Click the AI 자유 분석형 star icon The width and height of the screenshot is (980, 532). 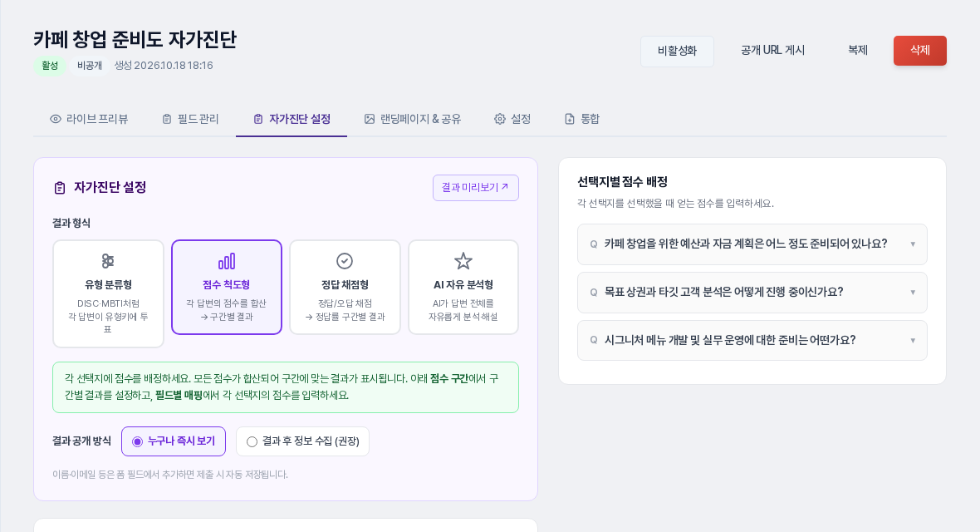pyautogui.click(x=463, y=260)
